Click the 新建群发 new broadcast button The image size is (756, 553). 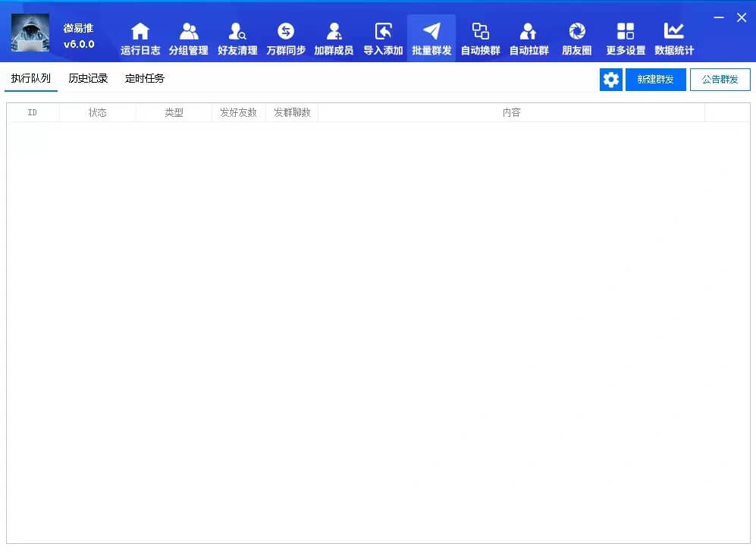point(655,79)
